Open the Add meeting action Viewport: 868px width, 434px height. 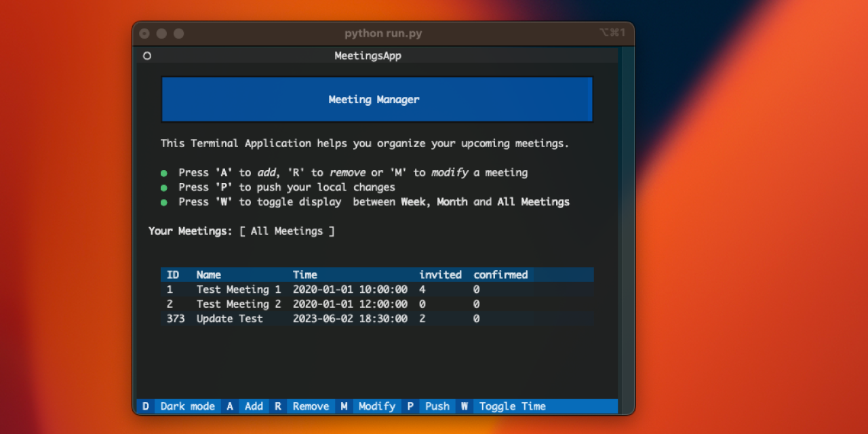point(253,406)
